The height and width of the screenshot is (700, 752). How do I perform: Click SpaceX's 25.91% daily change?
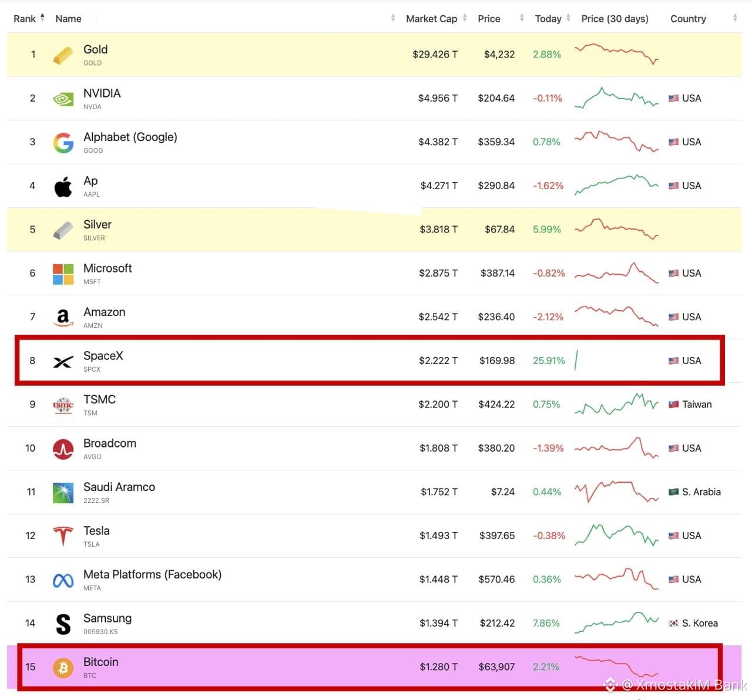(549, 361)
